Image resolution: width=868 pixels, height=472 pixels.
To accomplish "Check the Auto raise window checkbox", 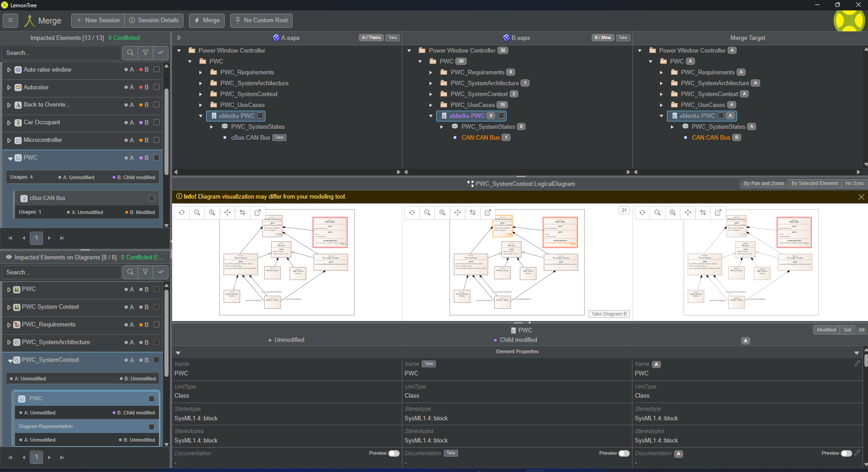I will pos(156,69).
